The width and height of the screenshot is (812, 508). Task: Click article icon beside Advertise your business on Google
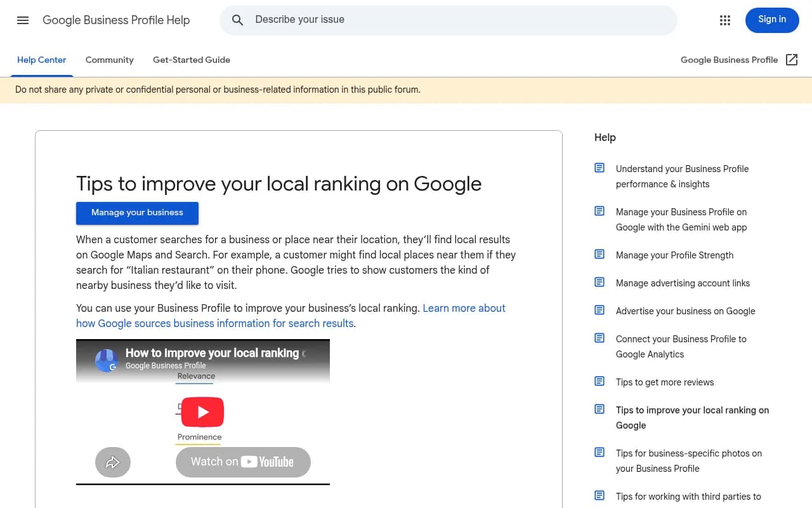tap(599, 310)
